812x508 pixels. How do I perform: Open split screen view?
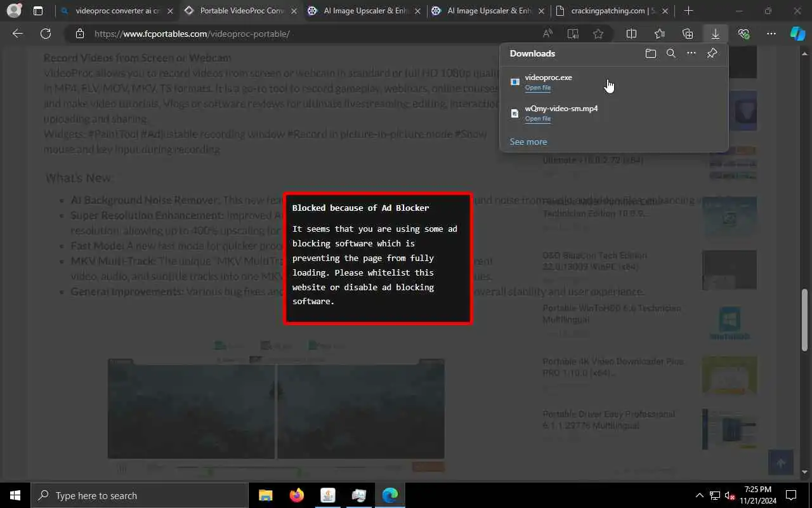(x=632, y=34)
